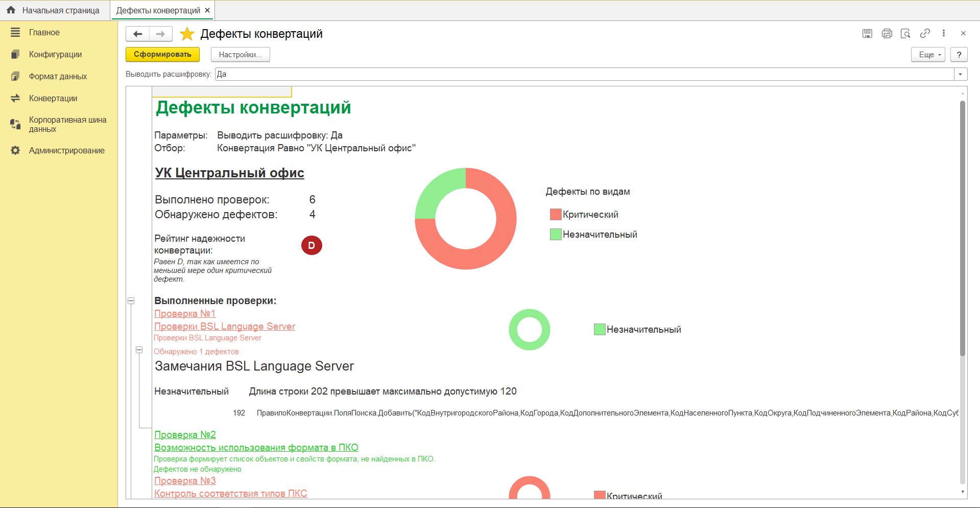The height and width of the screenshot is (508, 980).
Task: Open the print preview icon
Action: (x=905, y=34)
